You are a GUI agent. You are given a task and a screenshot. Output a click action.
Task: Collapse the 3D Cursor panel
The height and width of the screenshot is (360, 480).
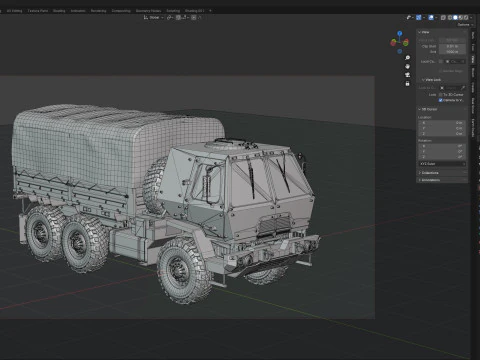[420, 109]
